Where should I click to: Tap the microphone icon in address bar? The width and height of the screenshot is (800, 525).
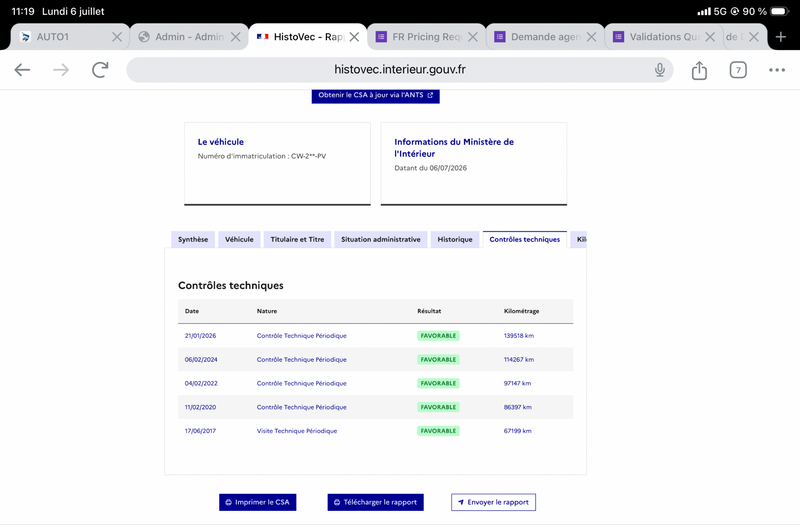click(x=660, y=70)
